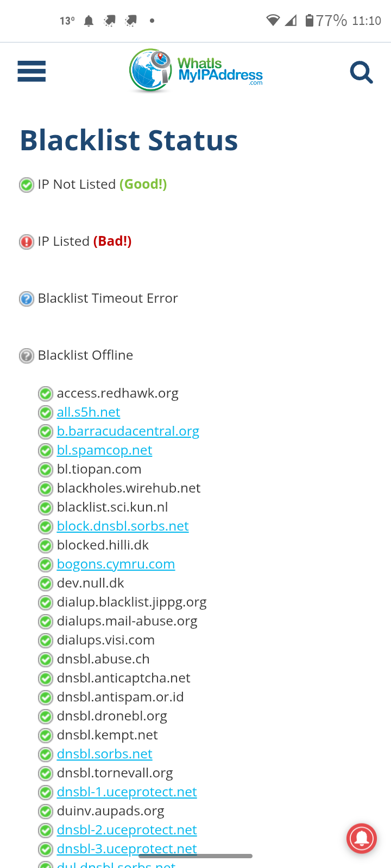This screenshot has height=868, width=391.
Task: Open the bogons.cymru.com link
Action: tap(116, 564)
